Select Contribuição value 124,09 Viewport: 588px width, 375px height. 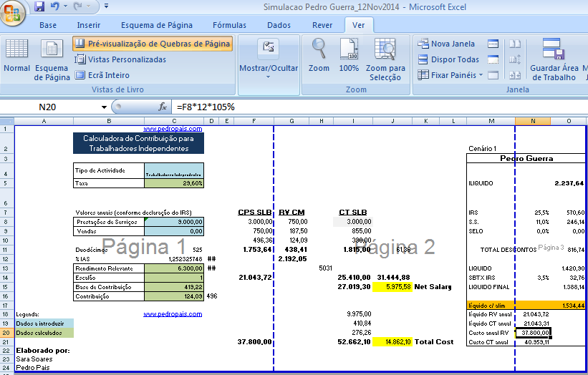[x=174, y=296]
